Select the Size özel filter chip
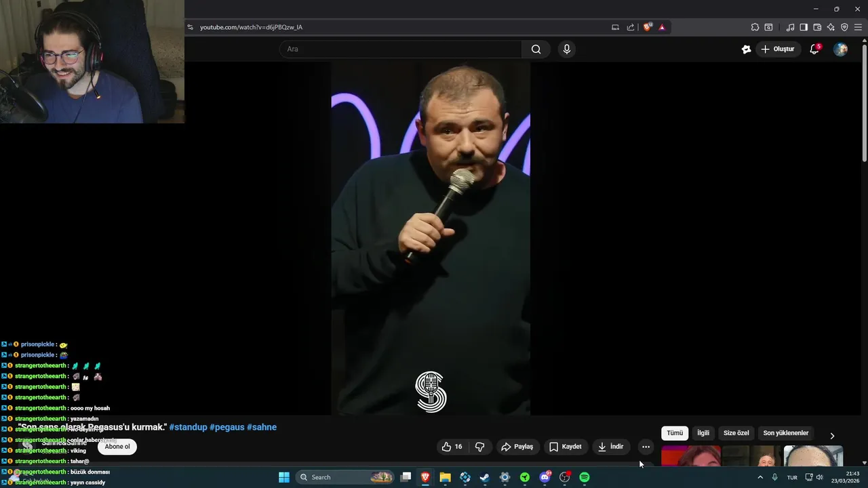This screenshot has width=868, height=488. tap(736, 433)
